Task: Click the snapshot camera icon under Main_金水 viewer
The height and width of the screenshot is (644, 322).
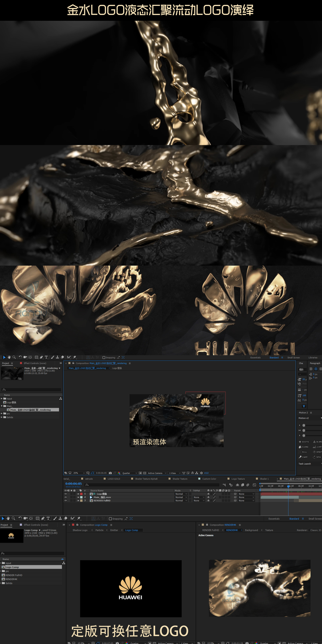Action: click(110, 473)
